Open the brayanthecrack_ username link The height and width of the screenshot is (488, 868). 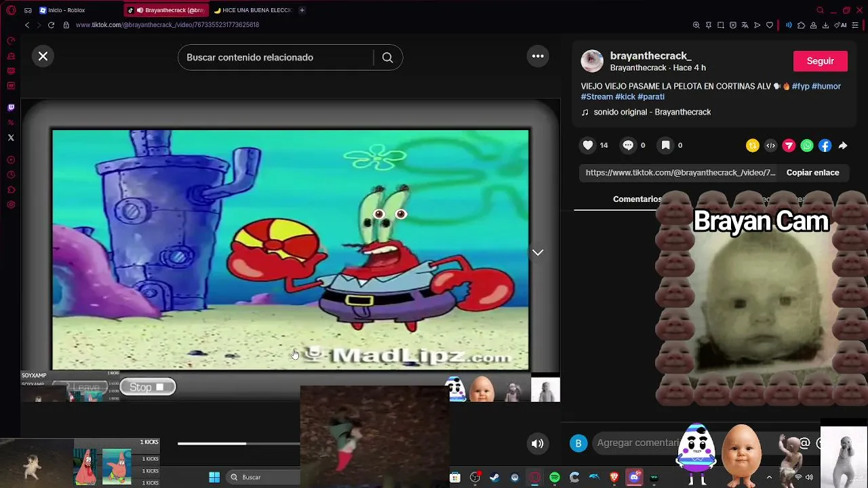click(x=650, y=56)
